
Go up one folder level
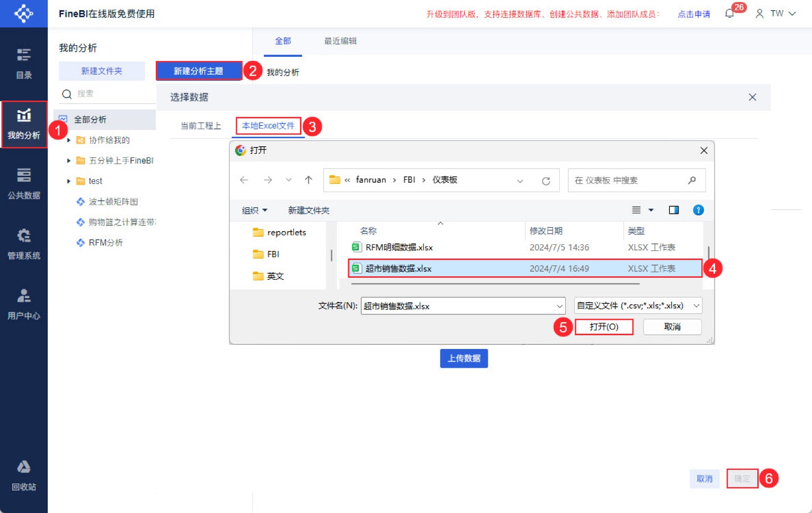coord(308,180)
